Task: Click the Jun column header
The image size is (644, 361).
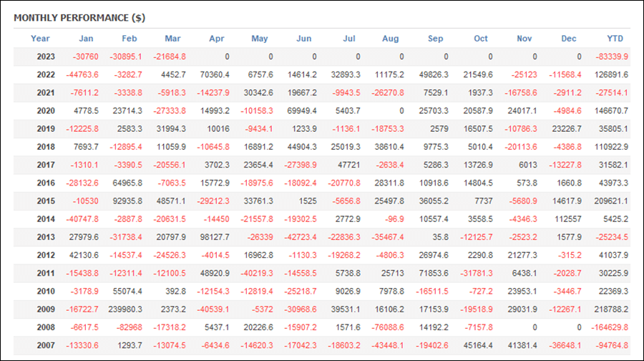Action: pos(303,39)
